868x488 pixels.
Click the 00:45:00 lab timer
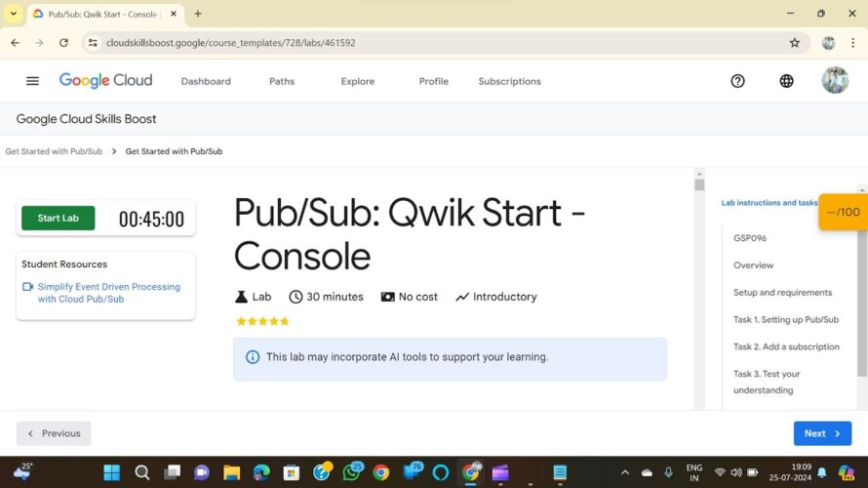151,220
